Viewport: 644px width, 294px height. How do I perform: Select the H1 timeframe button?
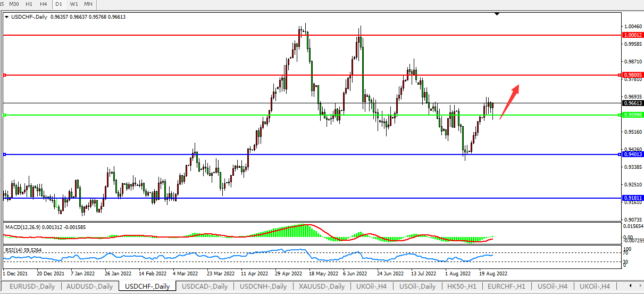[x=29, y=4]
